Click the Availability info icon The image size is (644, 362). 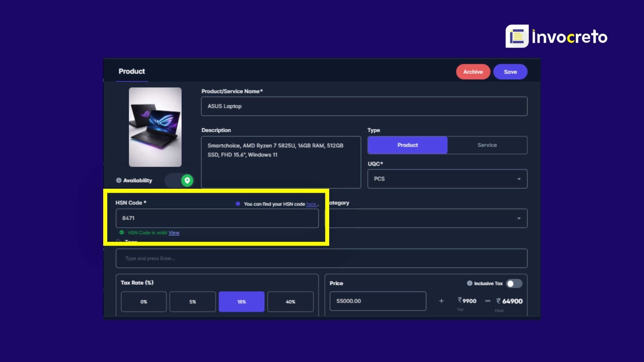coord(118,180)
